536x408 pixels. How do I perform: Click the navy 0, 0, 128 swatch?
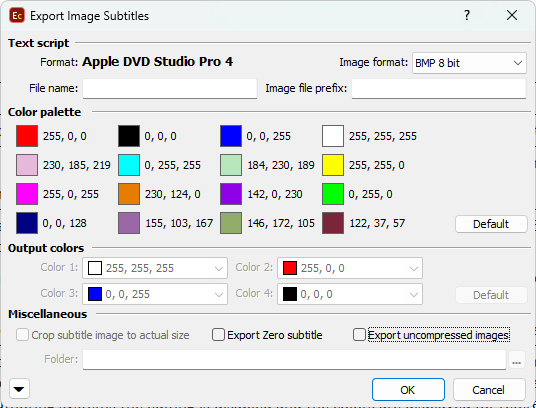[27, 223]
